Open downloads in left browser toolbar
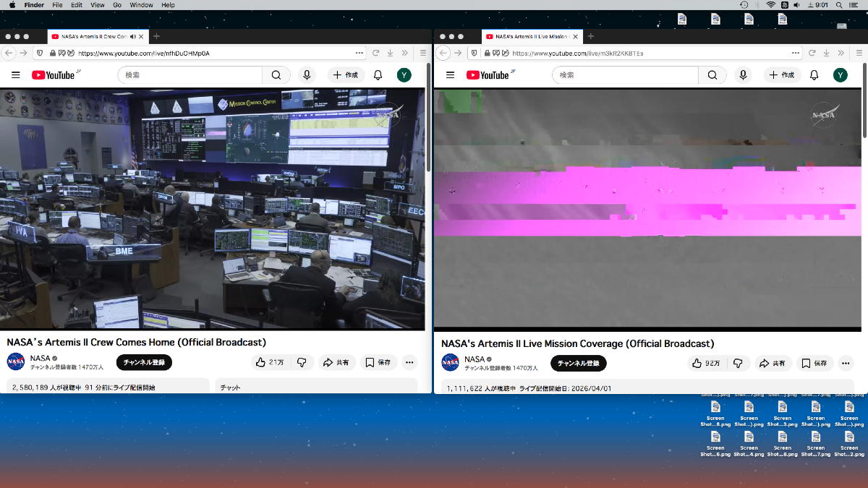Screen dimensions: 868x488 pyautogui.click(x=390, y=53)
